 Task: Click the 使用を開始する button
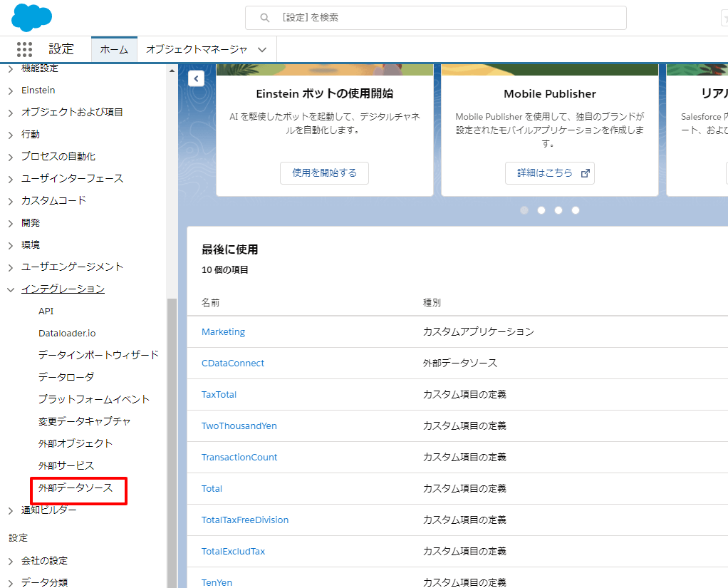pyautogui.click(x=324, y=173)
